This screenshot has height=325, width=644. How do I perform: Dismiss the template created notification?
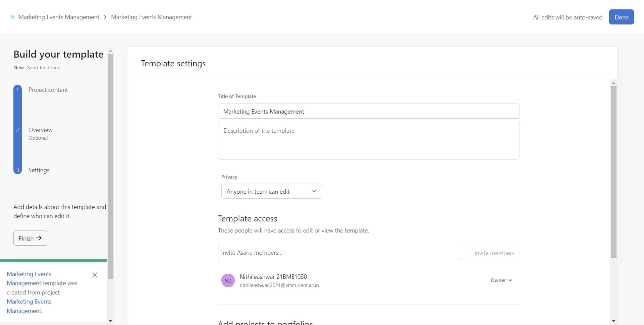click(95, 274)
